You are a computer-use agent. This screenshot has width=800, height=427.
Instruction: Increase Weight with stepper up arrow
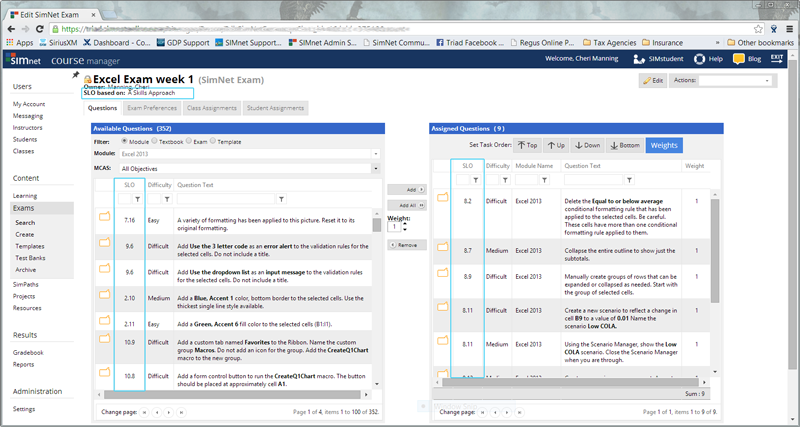coord(405,223)
